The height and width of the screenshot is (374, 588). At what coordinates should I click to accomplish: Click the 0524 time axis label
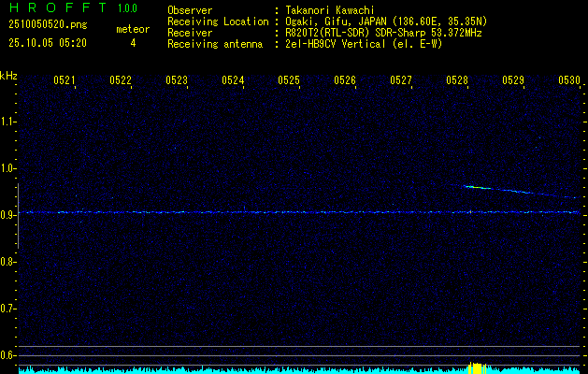[233, 79]
